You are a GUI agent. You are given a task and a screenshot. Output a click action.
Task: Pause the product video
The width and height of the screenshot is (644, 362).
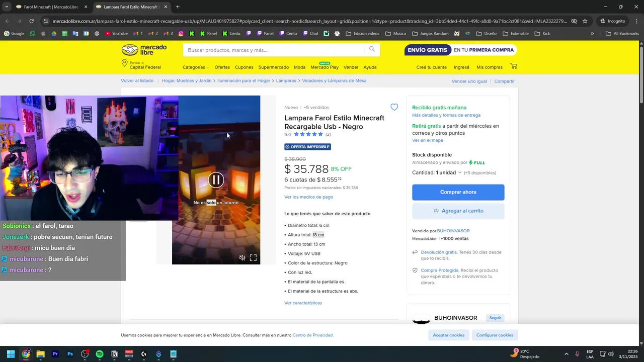(216, 180)
